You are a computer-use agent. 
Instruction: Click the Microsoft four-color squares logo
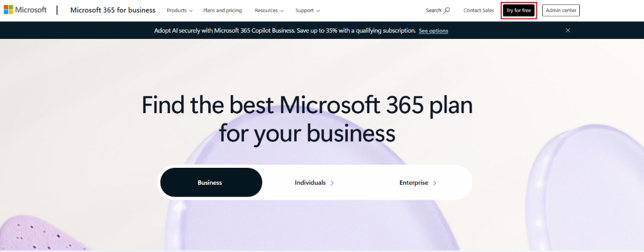coord(8,9)
